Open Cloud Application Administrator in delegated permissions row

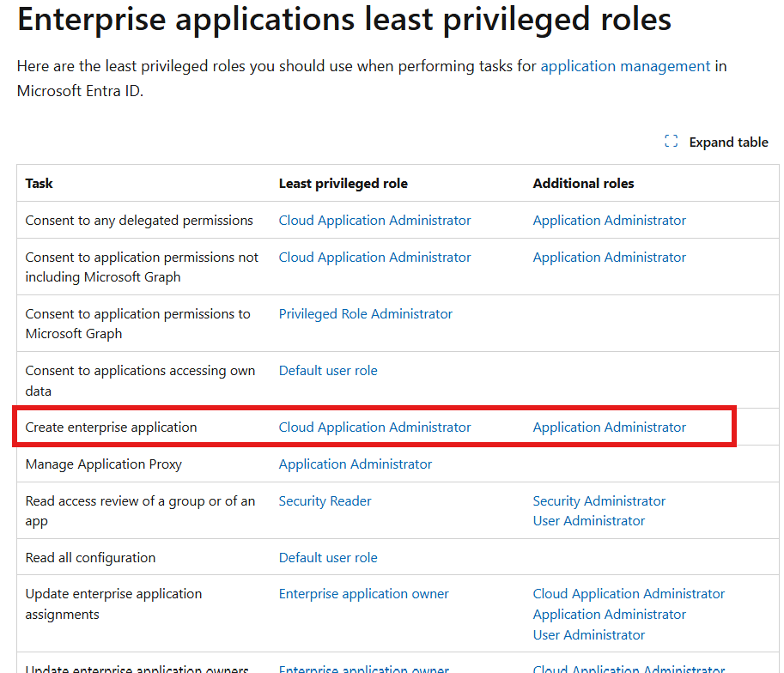pos(374,220)
